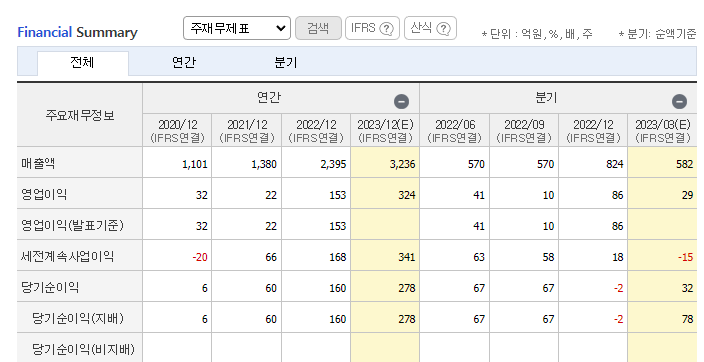Switch to the 연간 tab
This screenshot has height=362, width=704.
point(184,62)
